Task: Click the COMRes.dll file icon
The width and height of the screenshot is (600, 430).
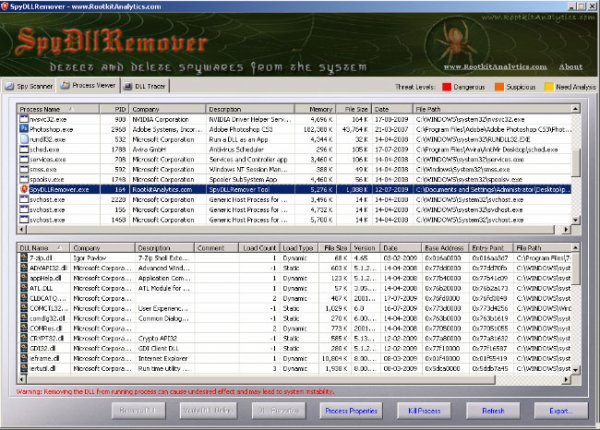Action: click(24, 328)
